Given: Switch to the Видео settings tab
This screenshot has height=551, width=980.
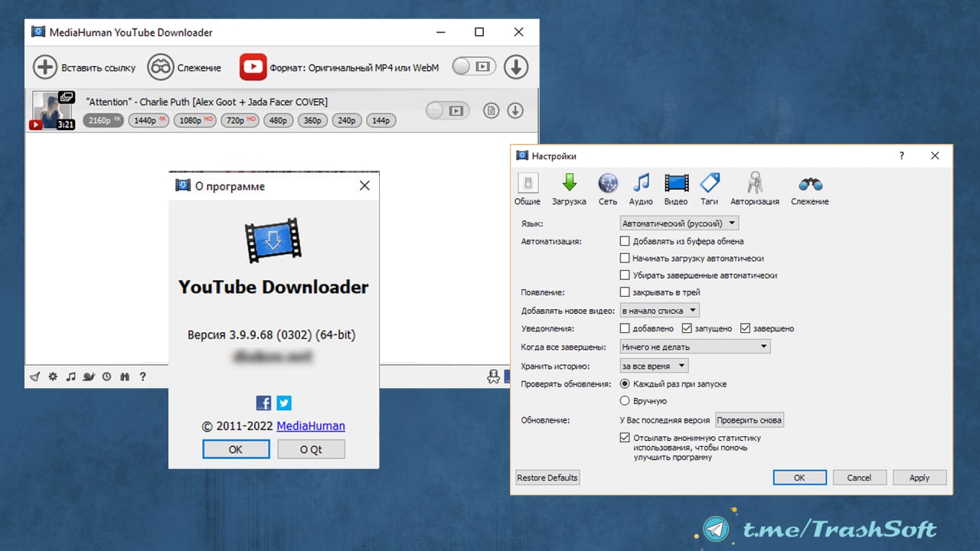Looking at the screenshot, I should [x=676, y=189].
